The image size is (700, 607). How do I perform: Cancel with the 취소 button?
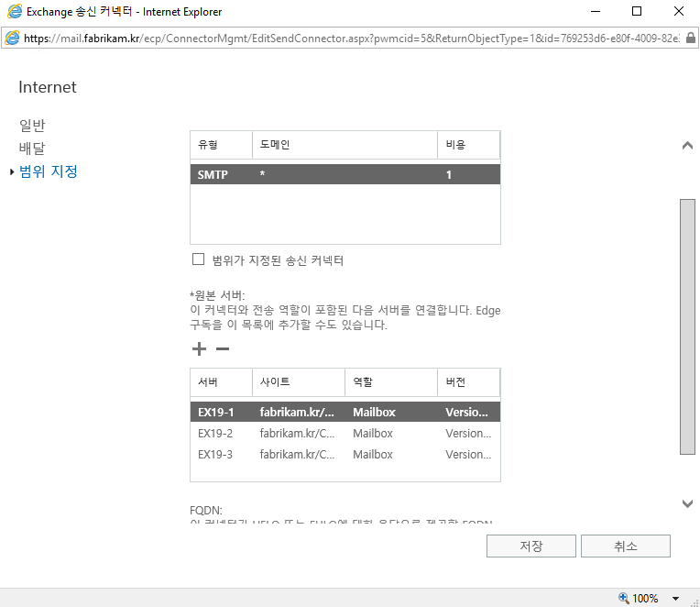coord(626,546)
